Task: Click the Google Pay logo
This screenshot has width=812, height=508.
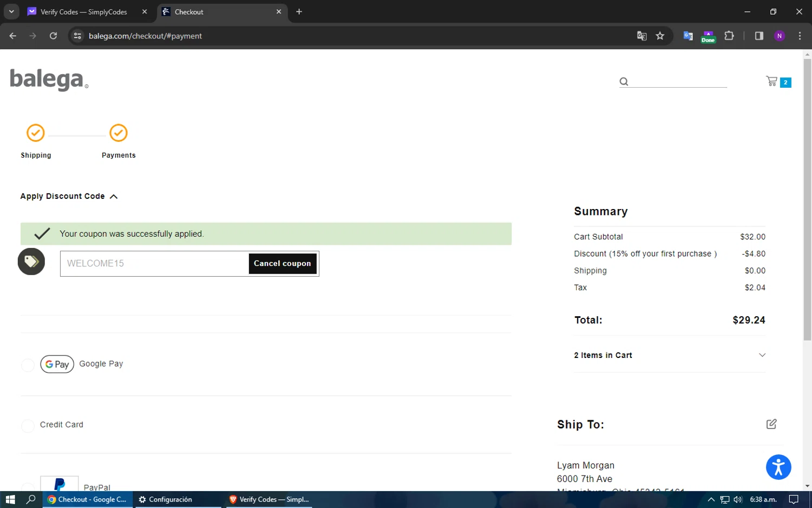Action: 57,364
